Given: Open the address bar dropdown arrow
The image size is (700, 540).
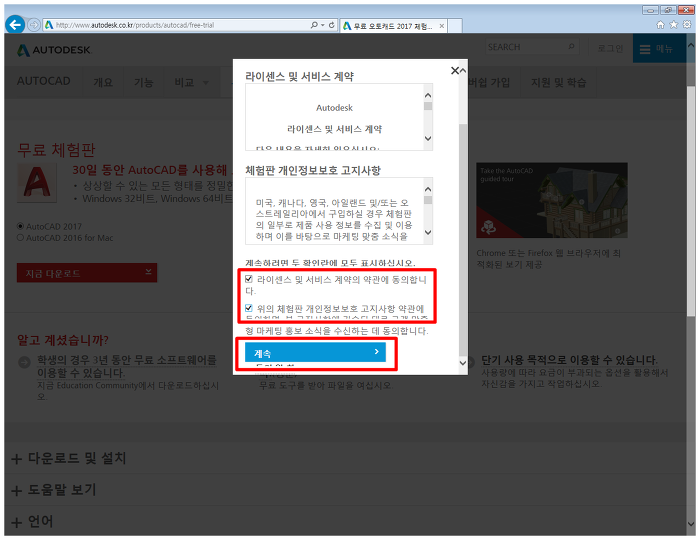Looking at the screenshot, I should (x=323, y=25).
